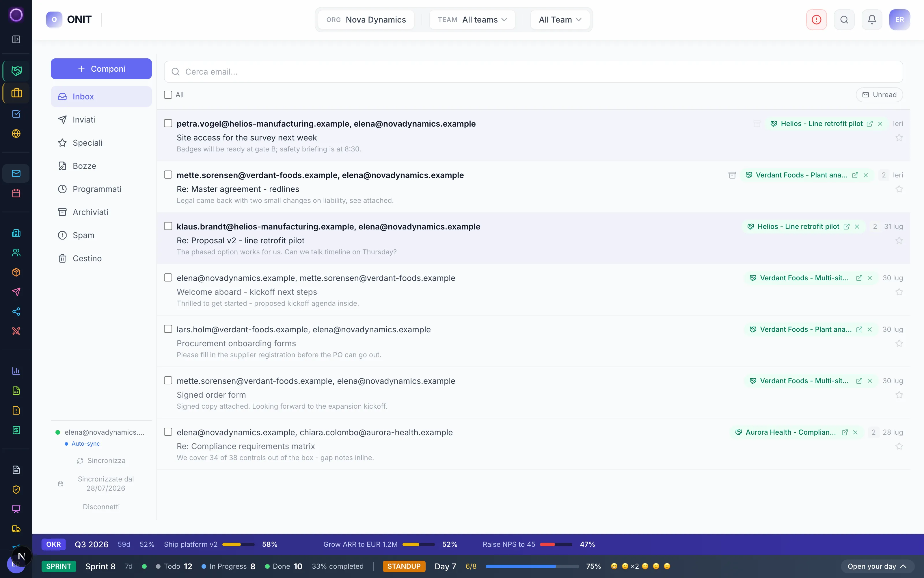Open the Speciali folder
Image resolution: width=924 pixels, height=578 pixels.
click(x=101, y=142)
